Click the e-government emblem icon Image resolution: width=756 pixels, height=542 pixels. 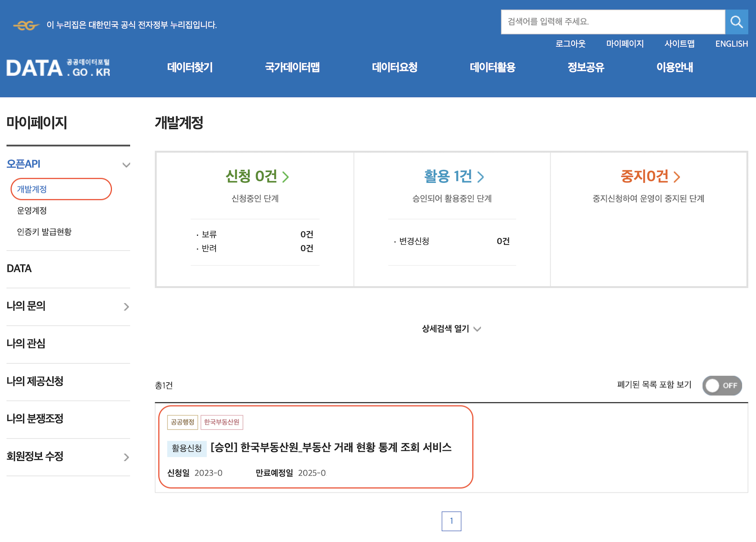[x=26, y=25]
